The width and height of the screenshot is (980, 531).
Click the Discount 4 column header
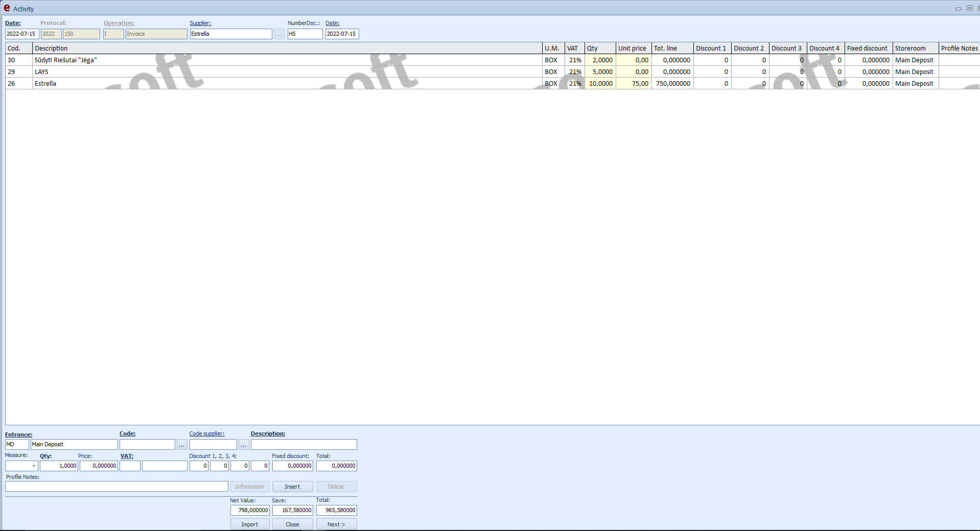click(826, 49)
